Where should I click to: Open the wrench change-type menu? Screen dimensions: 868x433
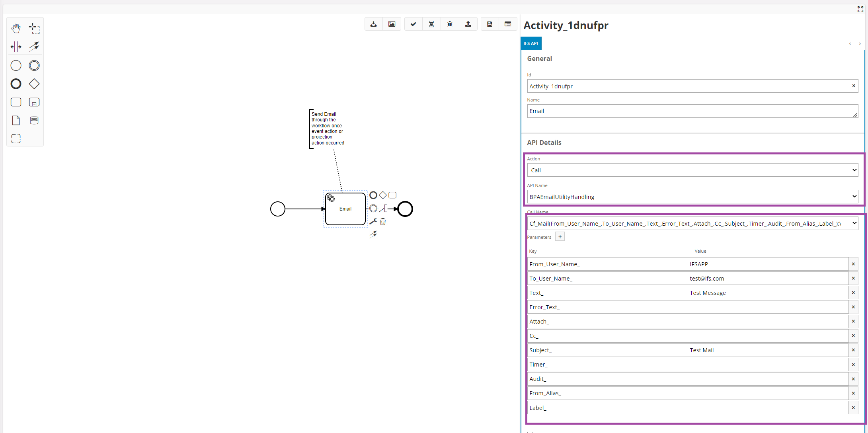click(x=373, y=222)
